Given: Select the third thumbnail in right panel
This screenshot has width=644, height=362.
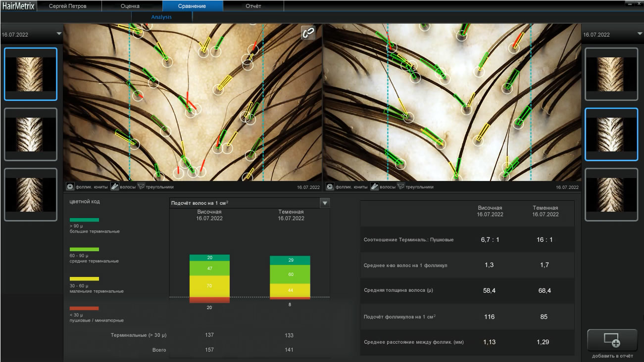Looking at the screenshot, I should (x=611, y=194).
